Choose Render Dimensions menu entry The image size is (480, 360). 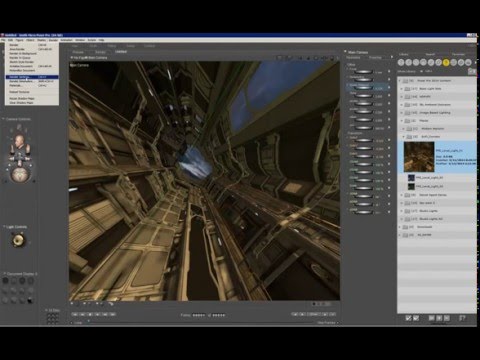click(x=32, y=81)
